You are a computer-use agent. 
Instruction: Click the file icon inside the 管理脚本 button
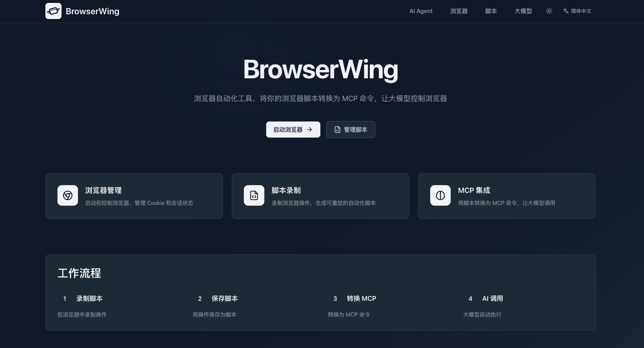337,129
